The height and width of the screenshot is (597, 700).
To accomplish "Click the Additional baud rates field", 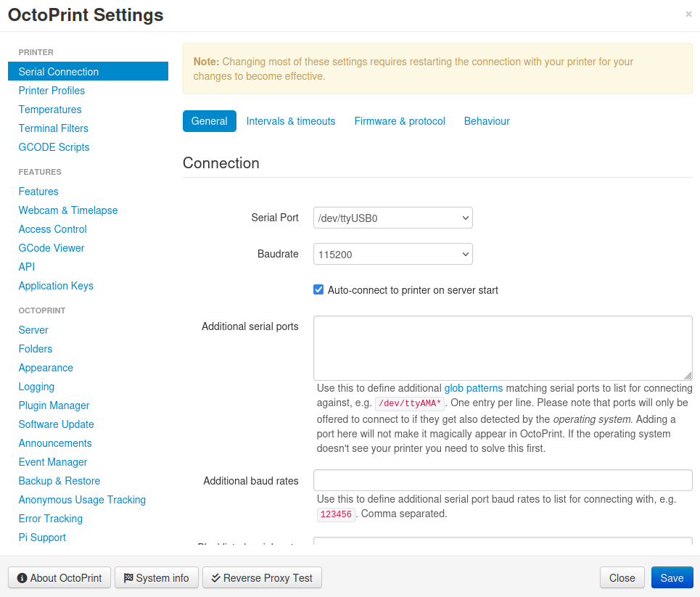I will [x=503, y=480].
